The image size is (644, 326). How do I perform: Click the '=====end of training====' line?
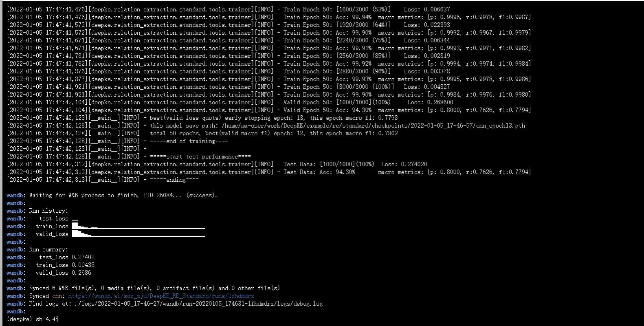point(117,141)
